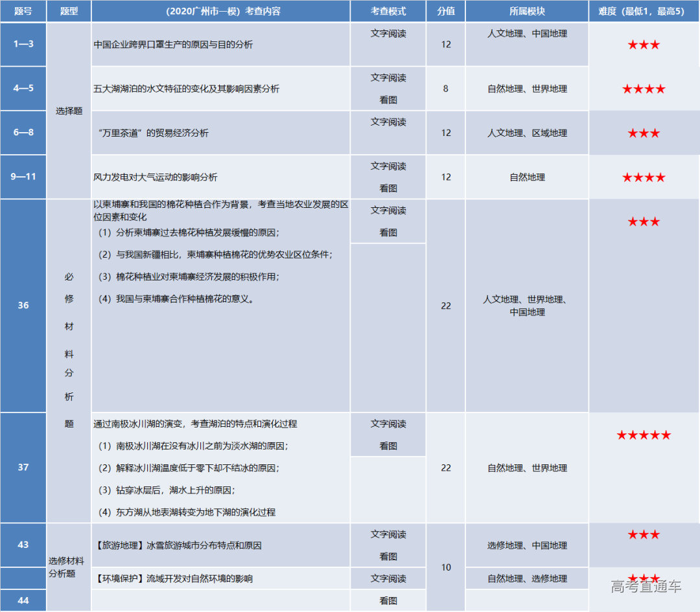Select the 考查模式 column header
Screen dimensions: 700x612
(388, 11)
